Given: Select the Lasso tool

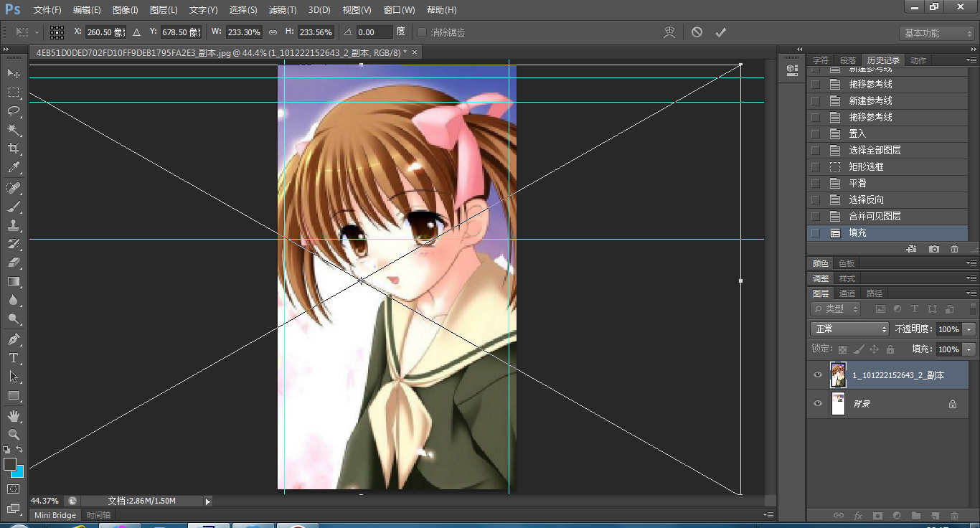Looking at the screenshot, I should (14, 111).
